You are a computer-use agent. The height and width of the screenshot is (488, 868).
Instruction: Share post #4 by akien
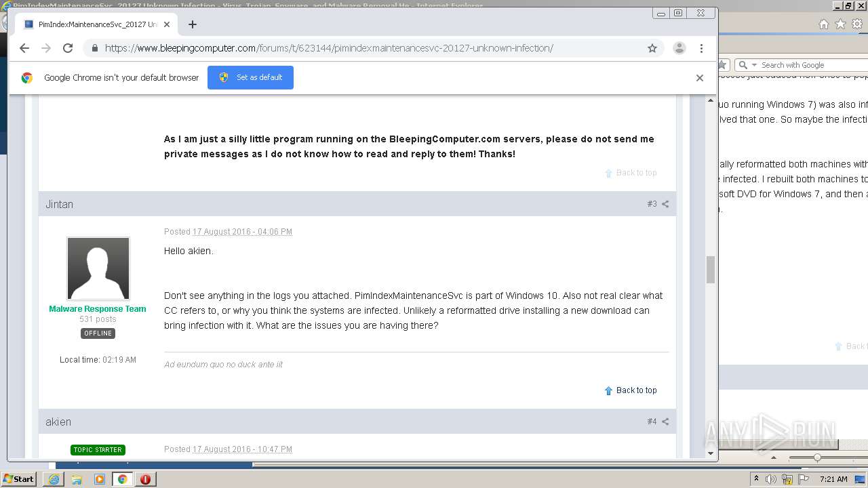[x=665, y=422]
